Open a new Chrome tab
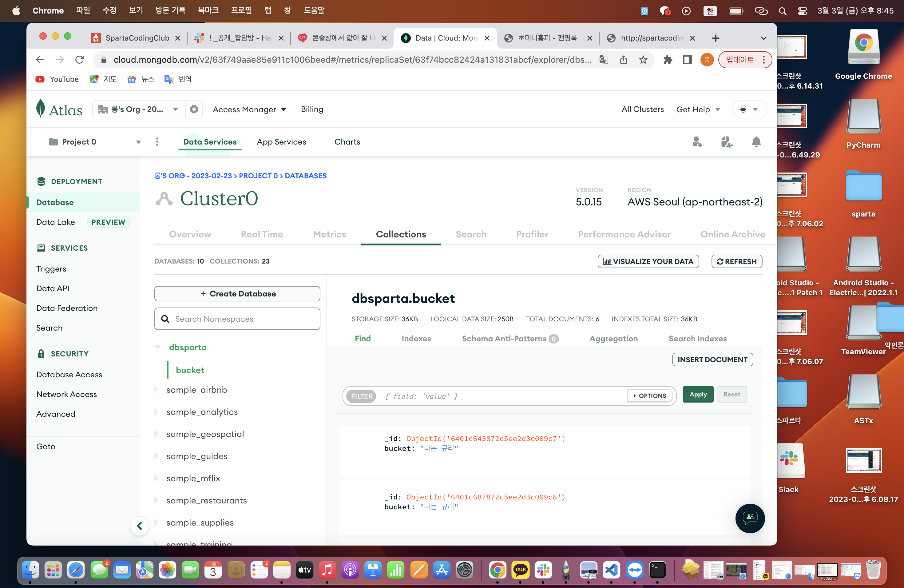 point(716,38)
